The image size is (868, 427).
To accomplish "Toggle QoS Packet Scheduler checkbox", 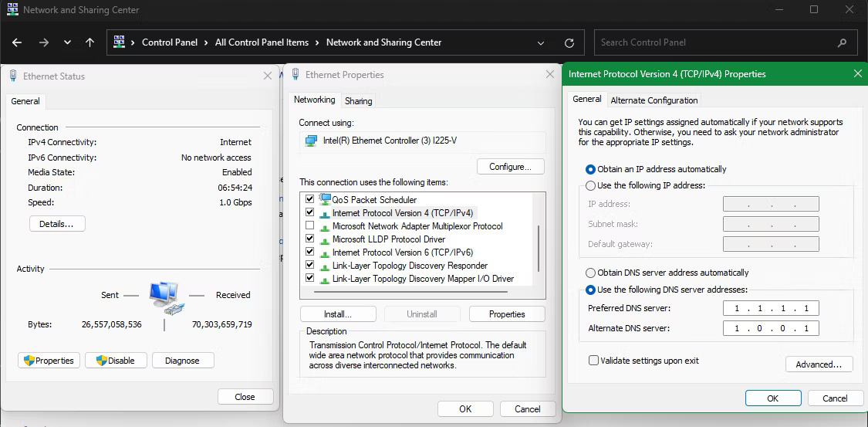I will [x=309, y=198].
